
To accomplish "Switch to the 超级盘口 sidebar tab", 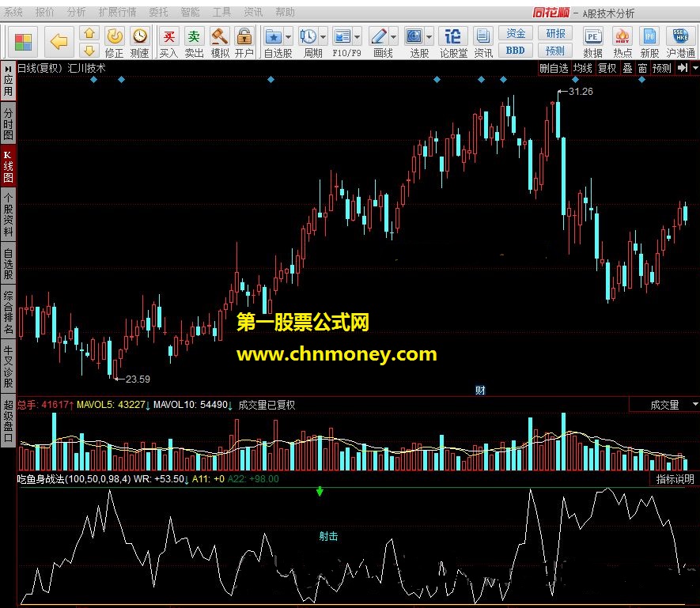I will [8, 421].
